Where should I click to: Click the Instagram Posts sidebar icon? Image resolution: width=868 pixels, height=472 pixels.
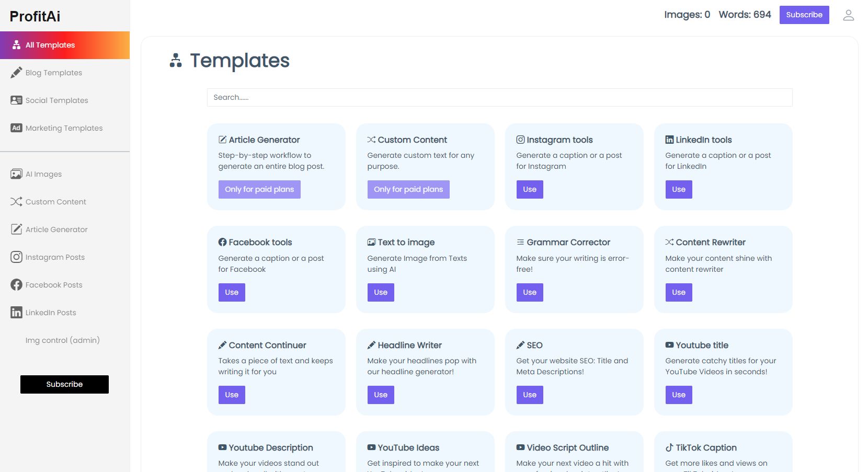point(16,257)
